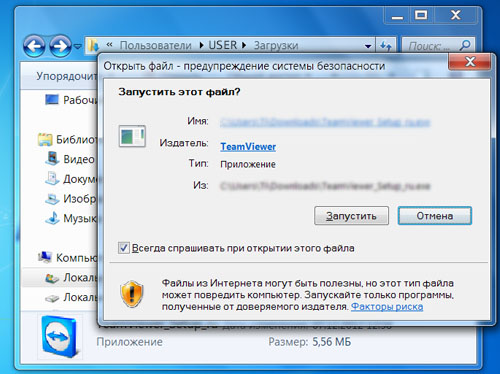Image resolution: width=500 pixels, height=374 pixels.
Task: Click the blurred Из path text
Action: 325,186
